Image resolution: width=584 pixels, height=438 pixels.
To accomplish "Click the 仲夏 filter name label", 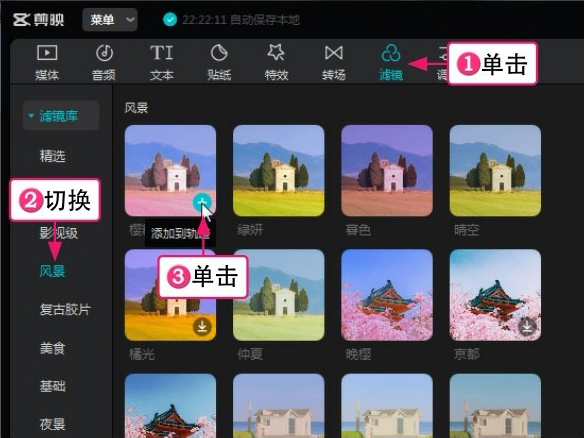I will pos(250,354).
